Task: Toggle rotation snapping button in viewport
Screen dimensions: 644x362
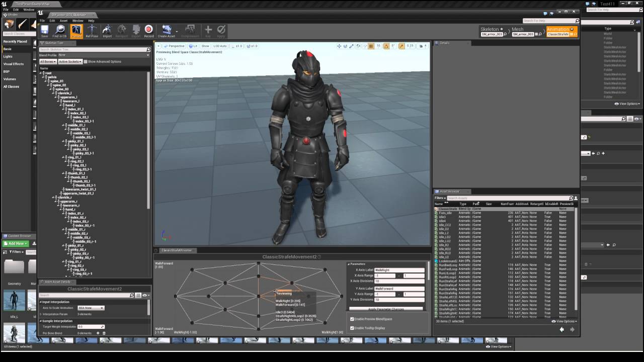Action: click(386, 46)
